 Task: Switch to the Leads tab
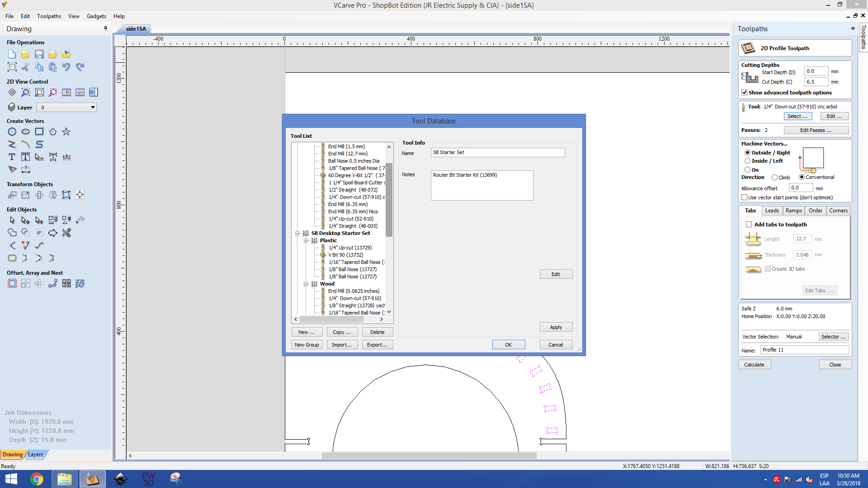click(772, 211)
